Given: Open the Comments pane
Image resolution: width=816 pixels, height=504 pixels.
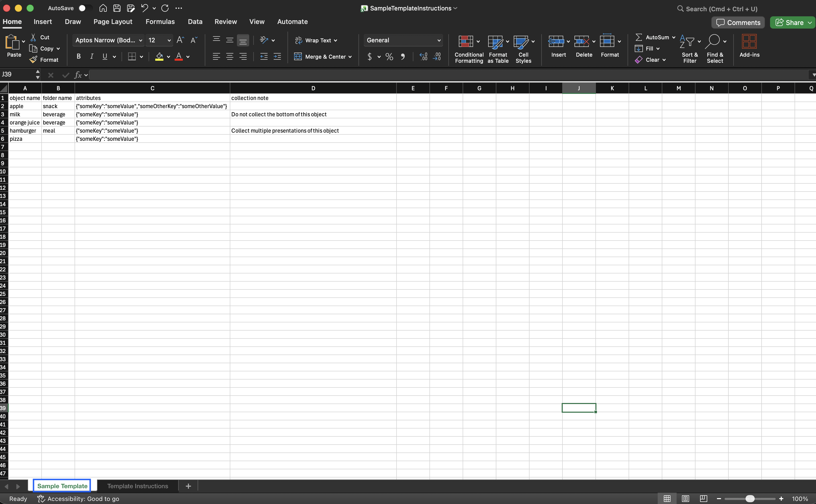Looking at the screenshot, I should point(738,23).
